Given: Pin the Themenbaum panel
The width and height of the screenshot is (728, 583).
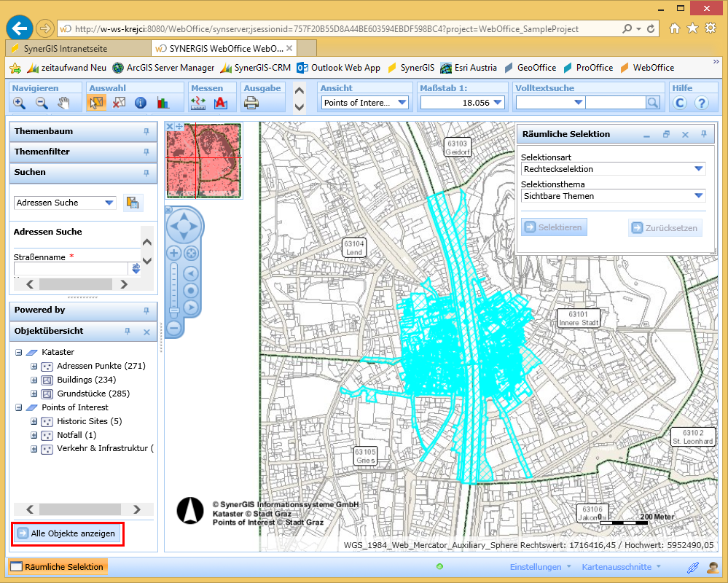Looking at the screenshot, I should 146,132.
